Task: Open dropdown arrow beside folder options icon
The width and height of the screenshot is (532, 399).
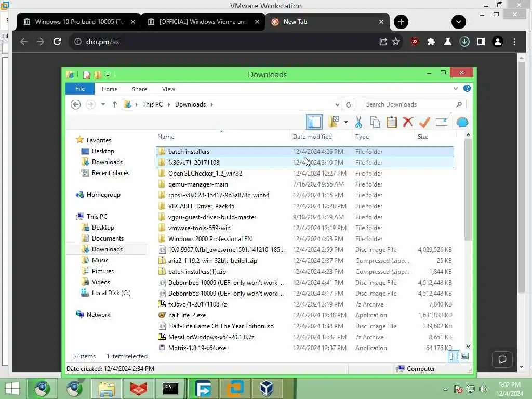Action: (x=346, y=122)
